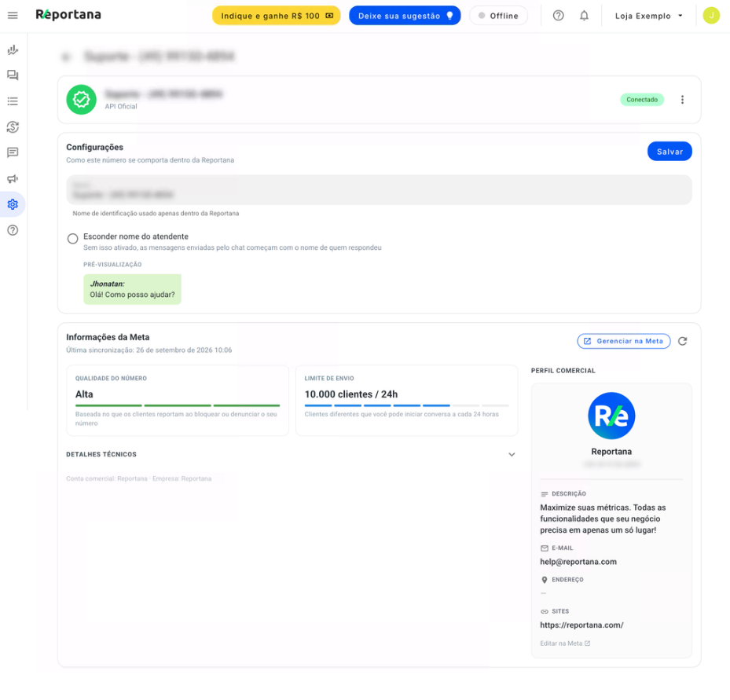Viewport: 730px width, 700px height.
Task: Open the settings gear sidebar icon
Action: tap(13, 204)
